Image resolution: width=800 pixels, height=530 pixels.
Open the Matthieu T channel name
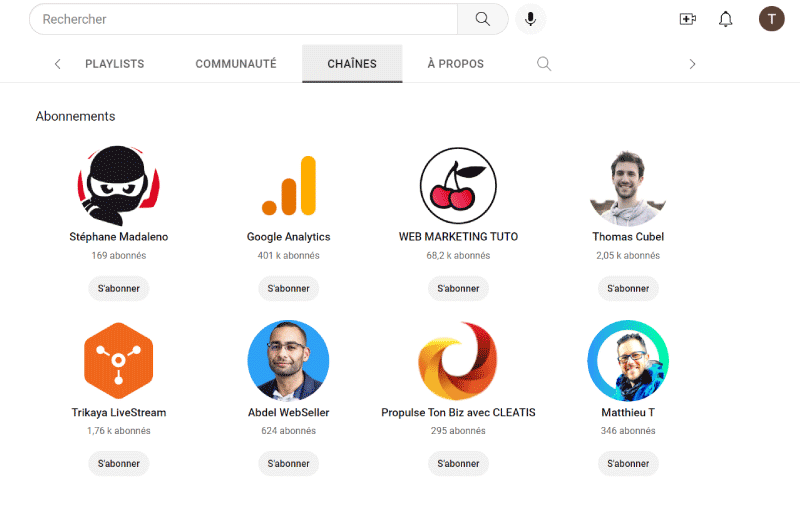pyautogui.click(x=628, y=412)
